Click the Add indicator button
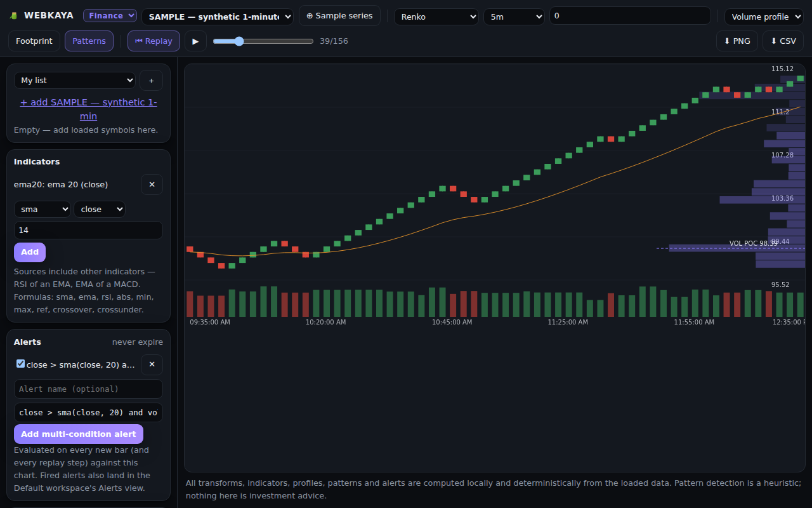The width and height of the screenshot is (812, 508). (x=30, y=252)
